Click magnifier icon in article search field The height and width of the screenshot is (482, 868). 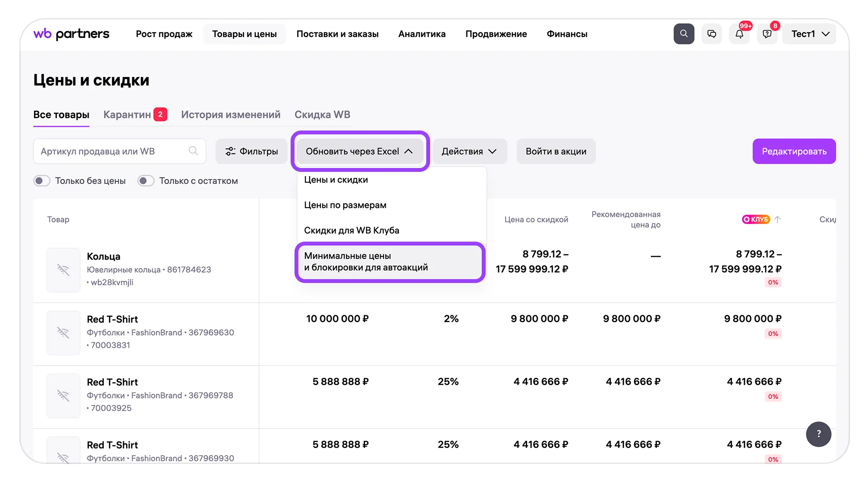pyautogui.click(x=193, y=151)
